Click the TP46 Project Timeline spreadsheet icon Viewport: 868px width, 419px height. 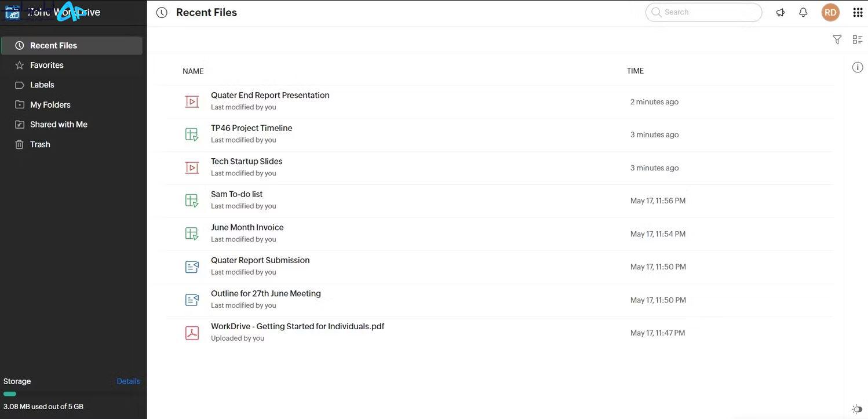(x=192, y=134)
